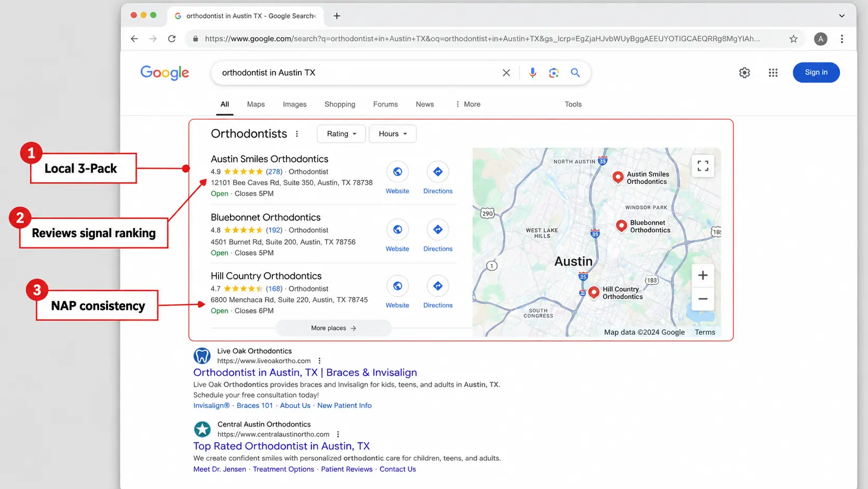
Task: Open the Treatment Options sitelink
Action: point(283,469)
